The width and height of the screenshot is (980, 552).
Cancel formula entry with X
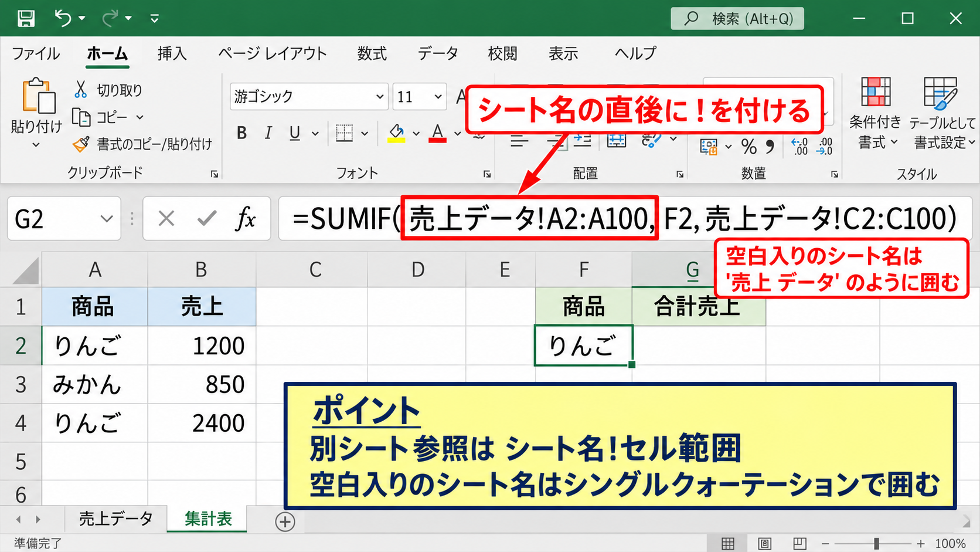coord(166,219)
